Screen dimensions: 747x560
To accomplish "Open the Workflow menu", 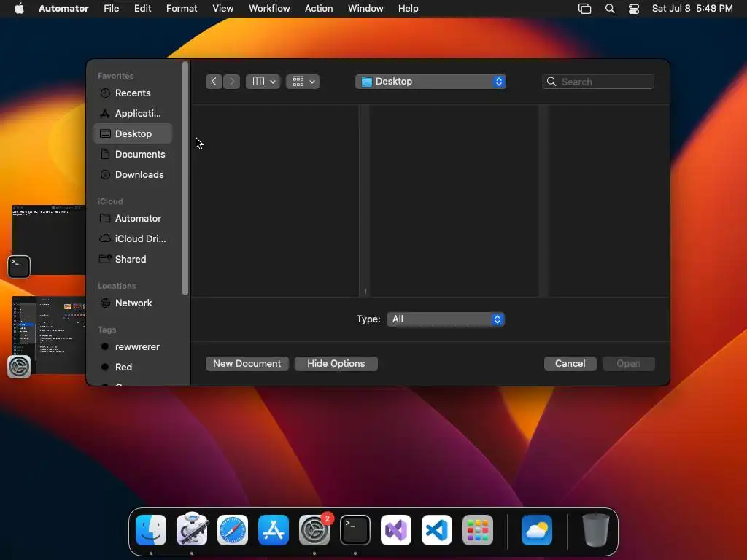I will (x=269, y=9).
